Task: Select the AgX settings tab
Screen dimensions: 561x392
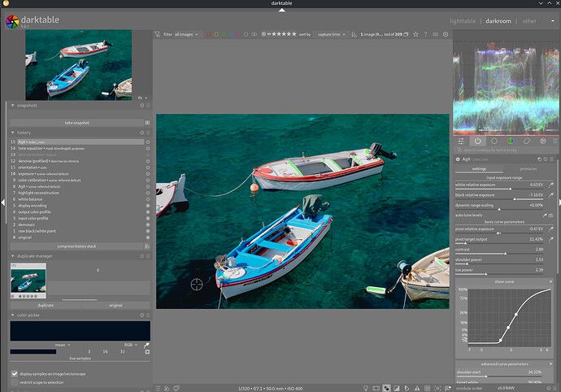Action: [479, 169]
